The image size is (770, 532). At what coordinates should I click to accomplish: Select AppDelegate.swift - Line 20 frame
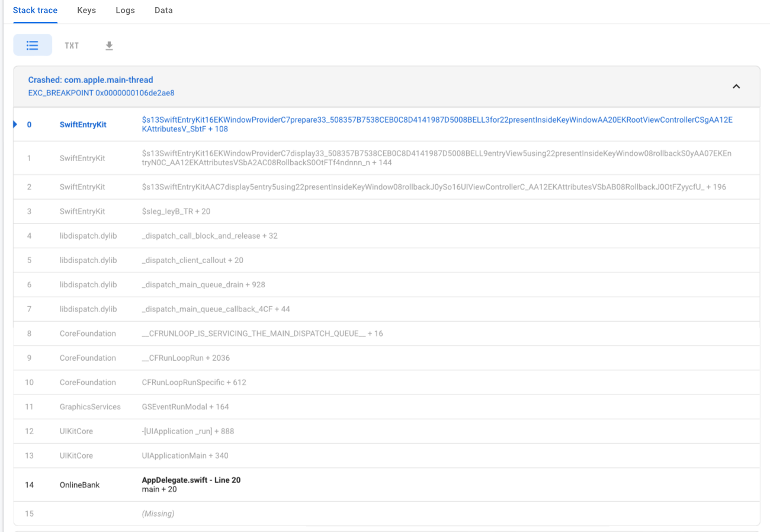[191, 480]
